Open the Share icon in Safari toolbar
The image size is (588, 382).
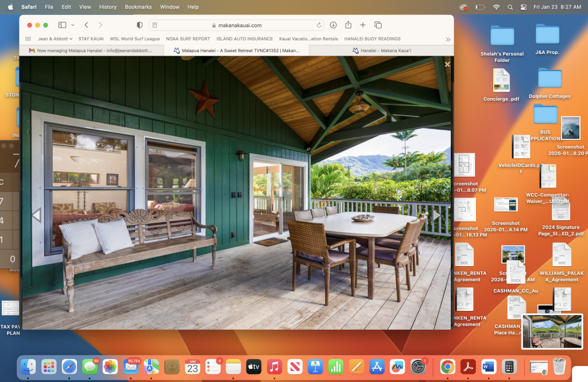click(348, 25)
